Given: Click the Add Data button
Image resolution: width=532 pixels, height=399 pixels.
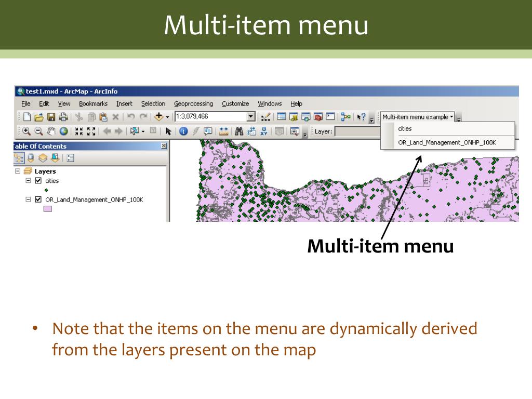Looking at the screenshot, I should coord(158,117).
